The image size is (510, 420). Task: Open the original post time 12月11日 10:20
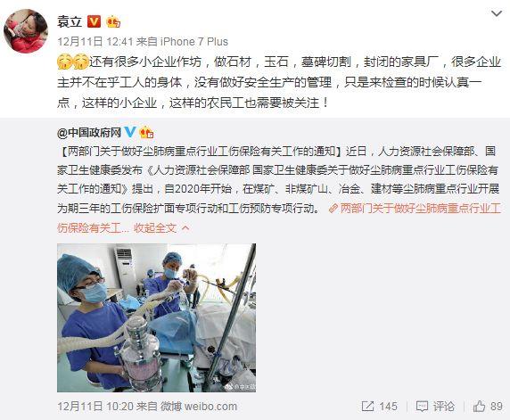[x=95, y=407]
